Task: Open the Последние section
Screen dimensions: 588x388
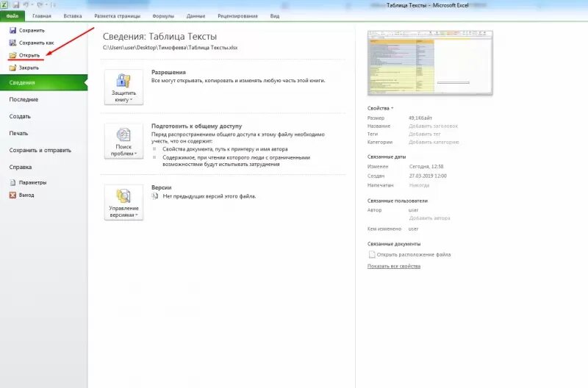Action: (24, 99)
